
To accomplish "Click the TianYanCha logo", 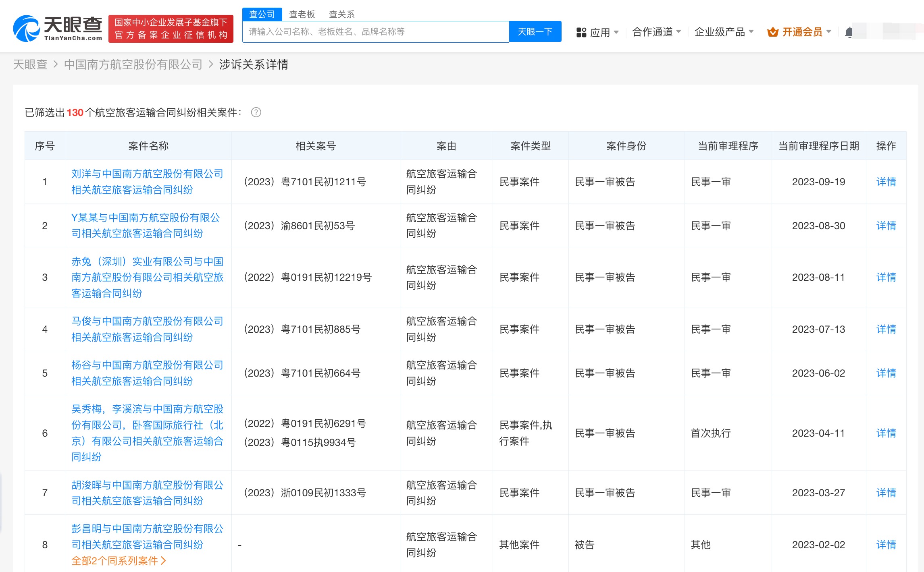I will coord(58,28).
